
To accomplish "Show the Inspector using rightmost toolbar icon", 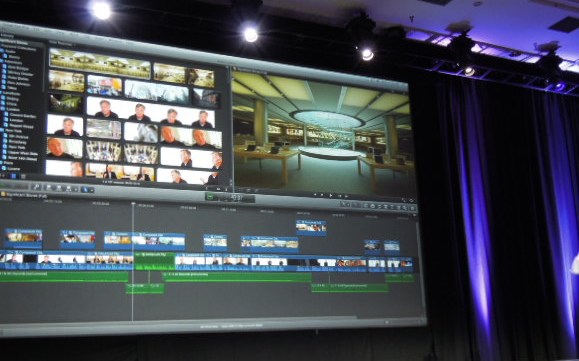I will [412, 208].
